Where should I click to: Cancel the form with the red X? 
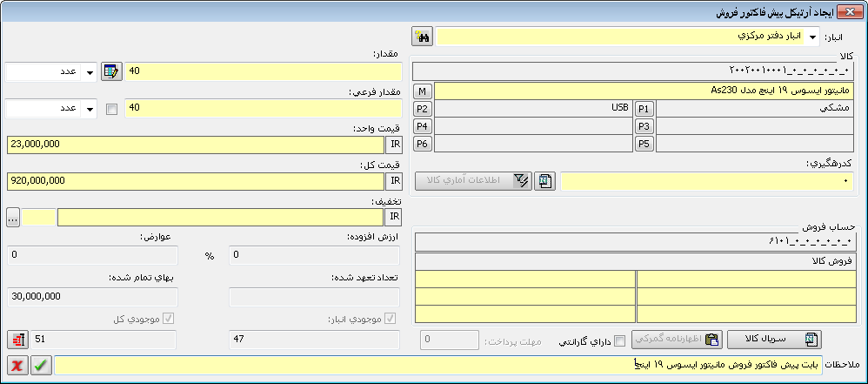pyautogui.click(x=17, y=365)
